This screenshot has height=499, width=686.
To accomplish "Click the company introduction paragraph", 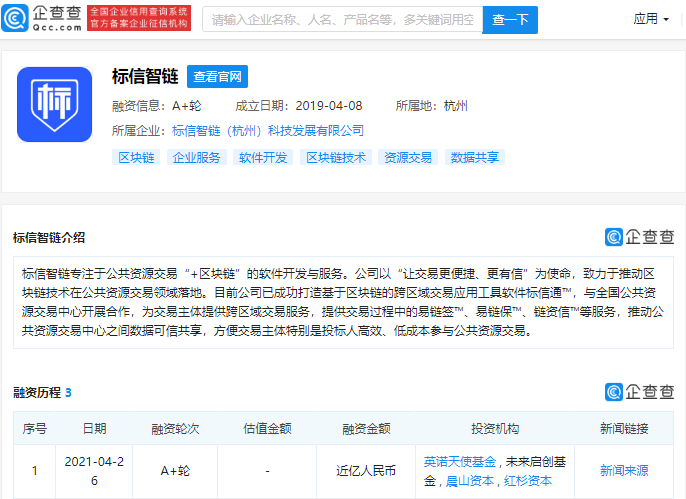I will click(343, 302).
